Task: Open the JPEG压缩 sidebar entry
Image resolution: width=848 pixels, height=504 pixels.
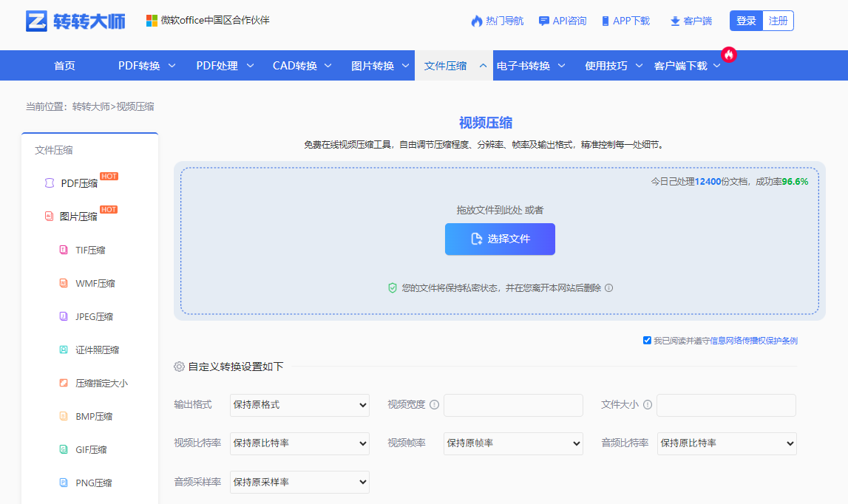Action: click(94, 316)
